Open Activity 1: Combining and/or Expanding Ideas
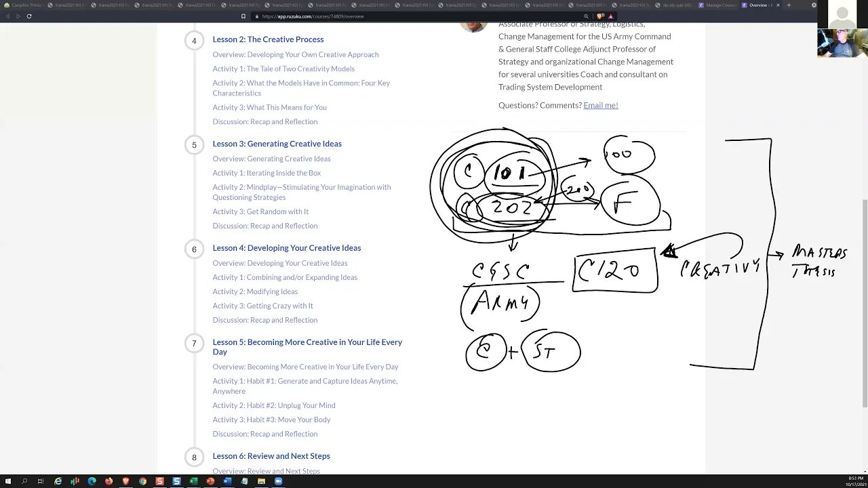This screenshot has width=868, height=488. click(285, 277)
